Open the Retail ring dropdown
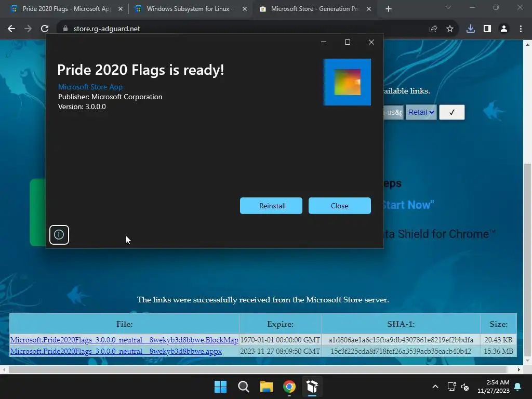The height and width of the screenshot is (399, 532). click(421, 112)
